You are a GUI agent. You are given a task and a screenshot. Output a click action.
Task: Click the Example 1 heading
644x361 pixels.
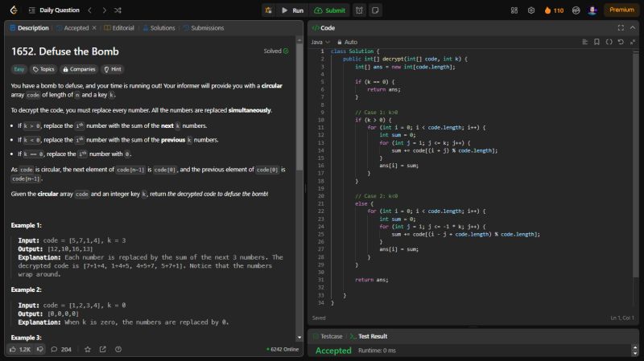pos(26,225)
